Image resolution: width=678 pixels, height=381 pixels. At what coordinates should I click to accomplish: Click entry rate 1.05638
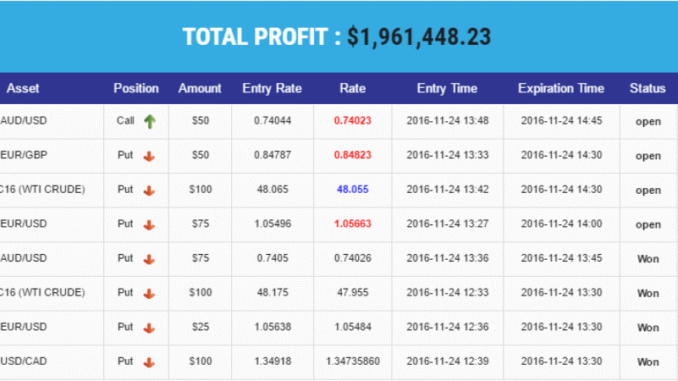pyautogui.click(x=272, y=327)
